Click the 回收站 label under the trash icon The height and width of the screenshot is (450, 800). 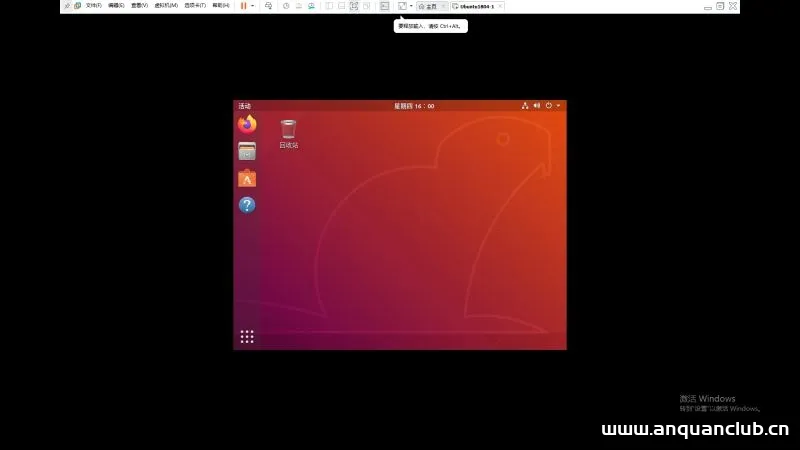(x=288, y=145)
